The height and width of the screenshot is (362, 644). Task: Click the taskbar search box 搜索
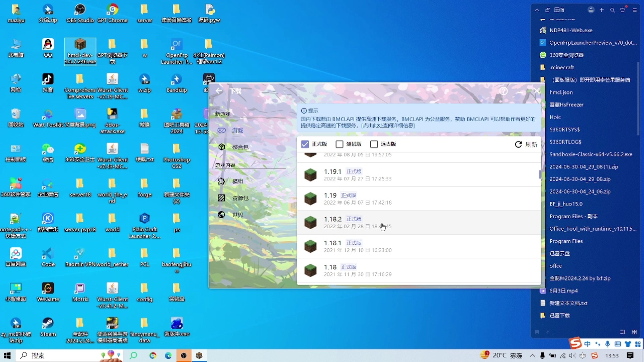pos(69,356)
